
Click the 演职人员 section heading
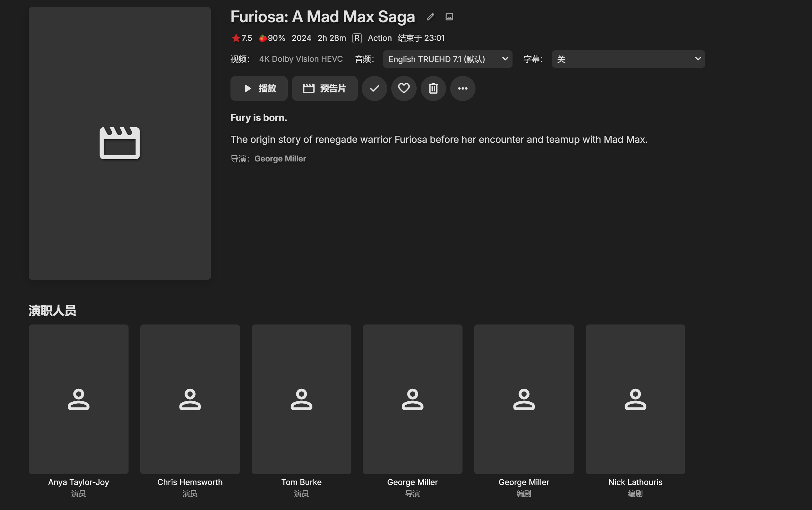click(x=52, y=311)
